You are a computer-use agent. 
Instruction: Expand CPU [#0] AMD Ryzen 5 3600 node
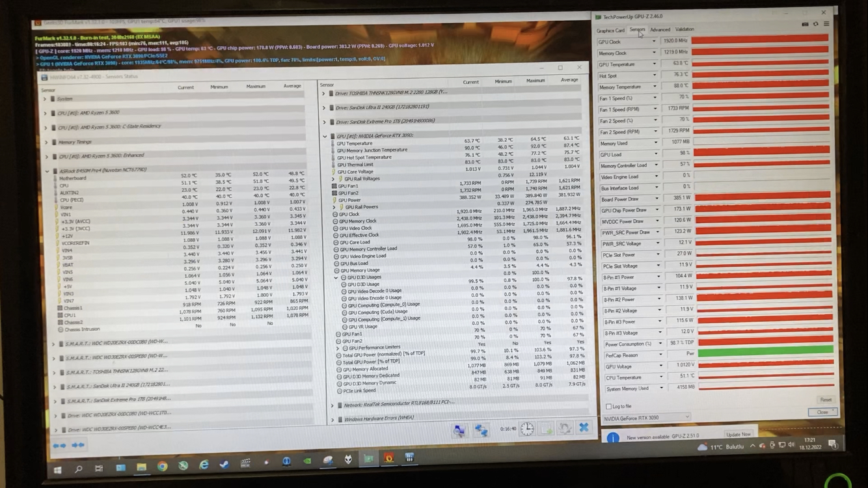[45, 113]
